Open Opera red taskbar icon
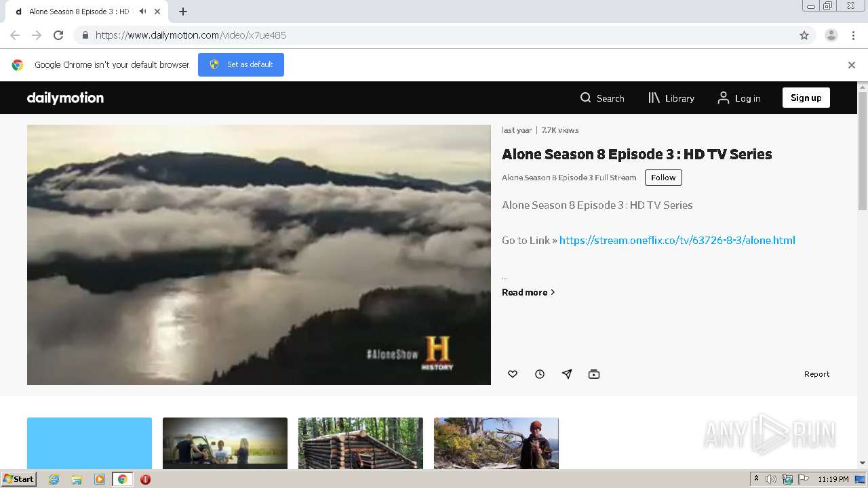Screen dimensions: 868x488 (145, 479)
